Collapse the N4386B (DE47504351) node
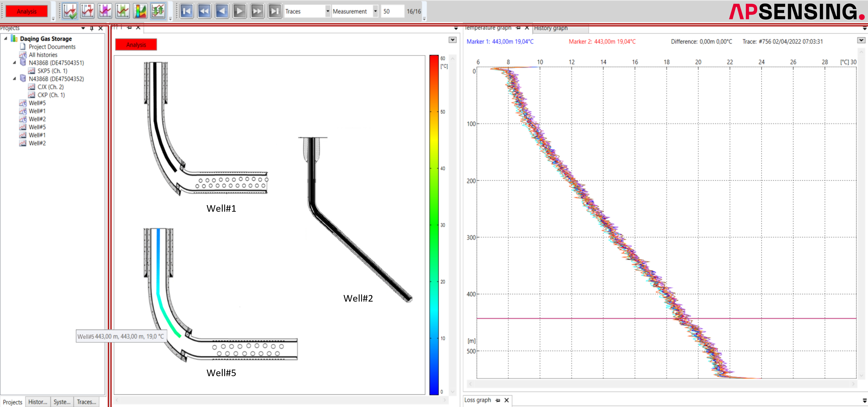The height and width of the screenshot is (407, 868). (14, 62)
